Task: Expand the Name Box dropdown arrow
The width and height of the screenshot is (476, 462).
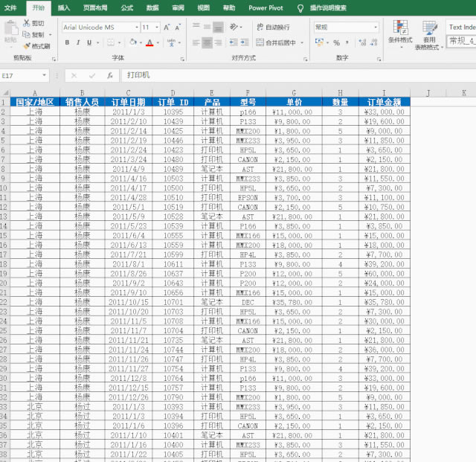Action: (46, 75)
